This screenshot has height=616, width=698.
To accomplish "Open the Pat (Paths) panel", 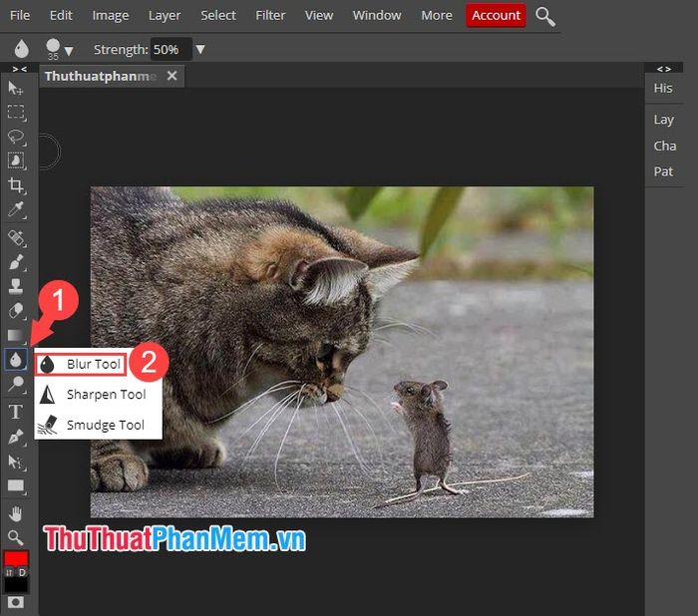I will [x=663, y=171].
